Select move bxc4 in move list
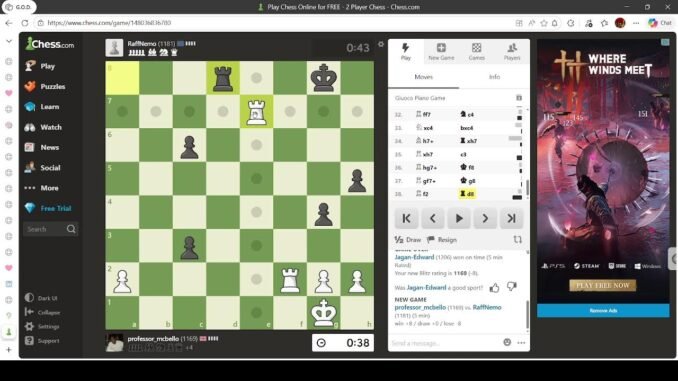This screenshot has width=678, height=381. tap(467, 128)
